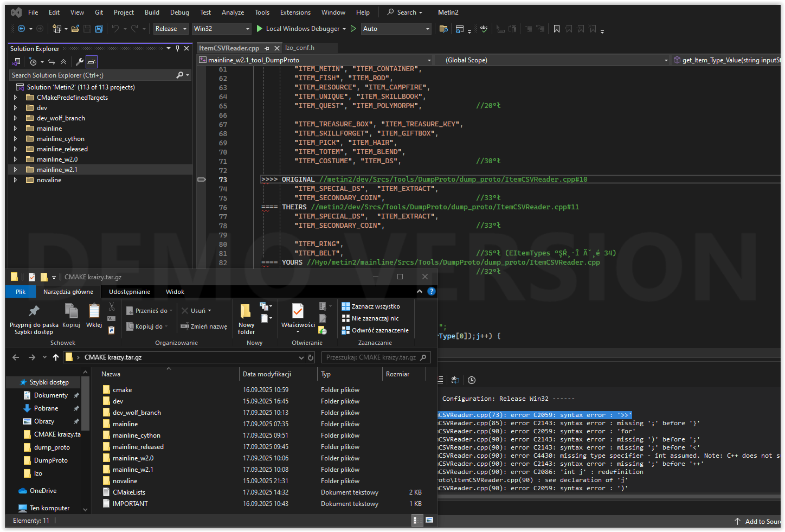Open Properties wrench icon in Solution Explorer
The height and width of the screenshot is (532, 785).
click(x=80, y=62)
